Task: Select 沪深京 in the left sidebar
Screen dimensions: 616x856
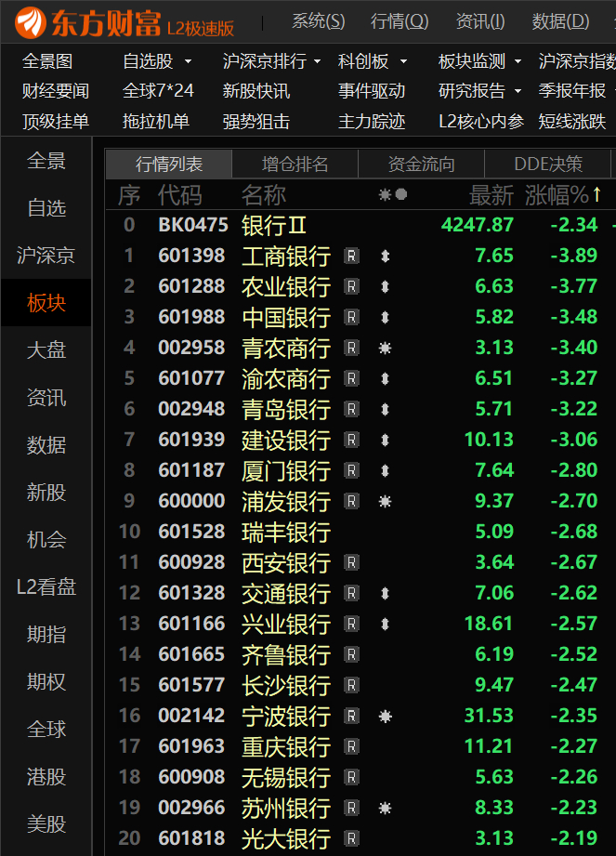Action: [46, 256]
